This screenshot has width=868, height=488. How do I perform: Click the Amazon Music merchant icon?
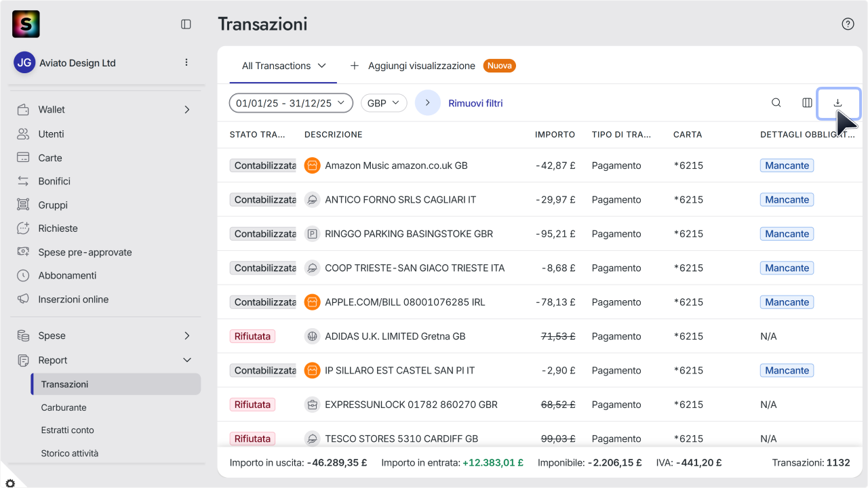(x=312, y=165)
